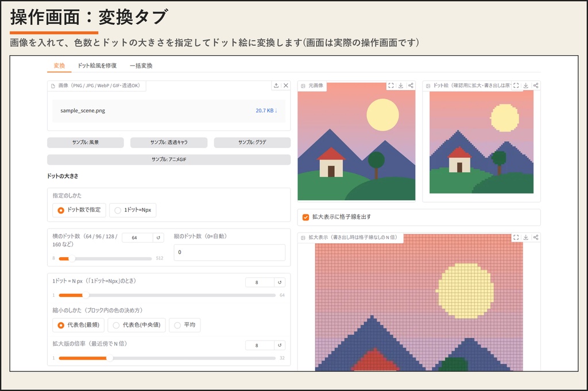The image size is (588, 391).
Task: Download the 拡大表示 image
Action: [526, 237]
